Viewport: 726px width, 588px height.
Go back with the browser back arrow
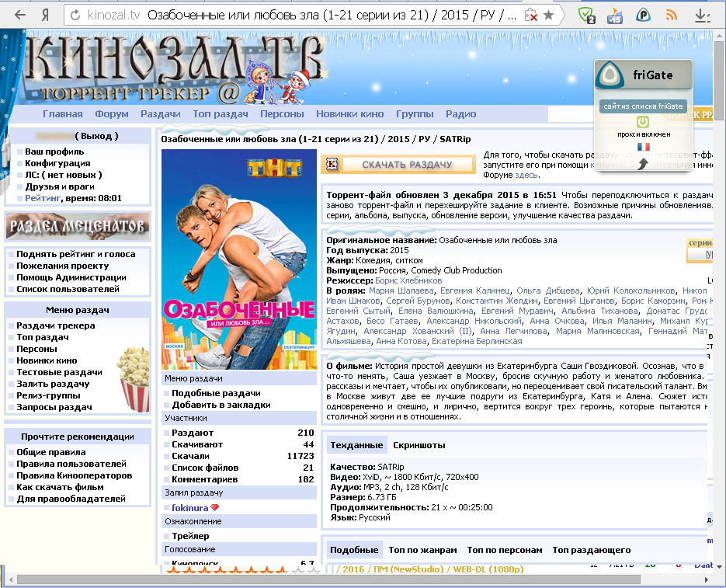coord(20,15)
